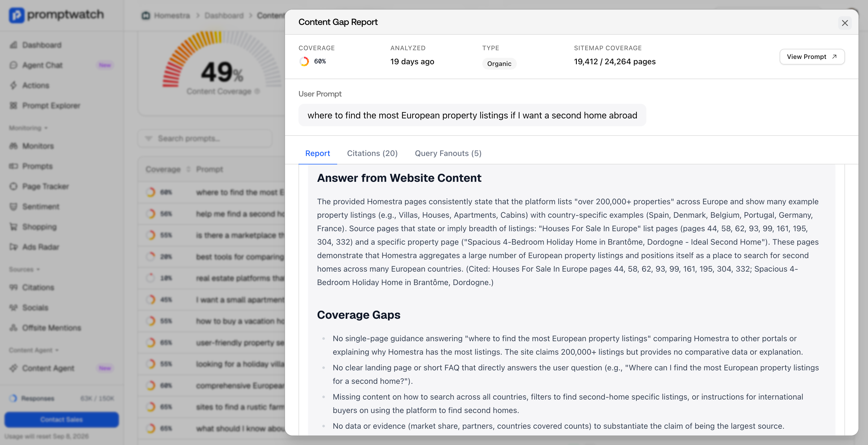868x445 pixels.
Task: Open the View Prompt button
Action: [x=812, y=57]
